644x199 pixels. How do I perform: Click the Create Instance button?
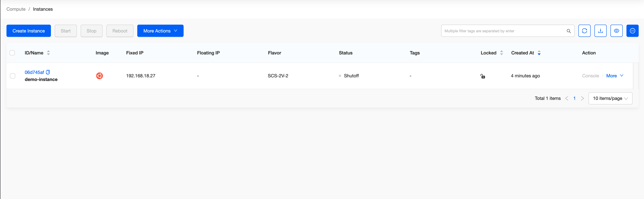(29, 31)
